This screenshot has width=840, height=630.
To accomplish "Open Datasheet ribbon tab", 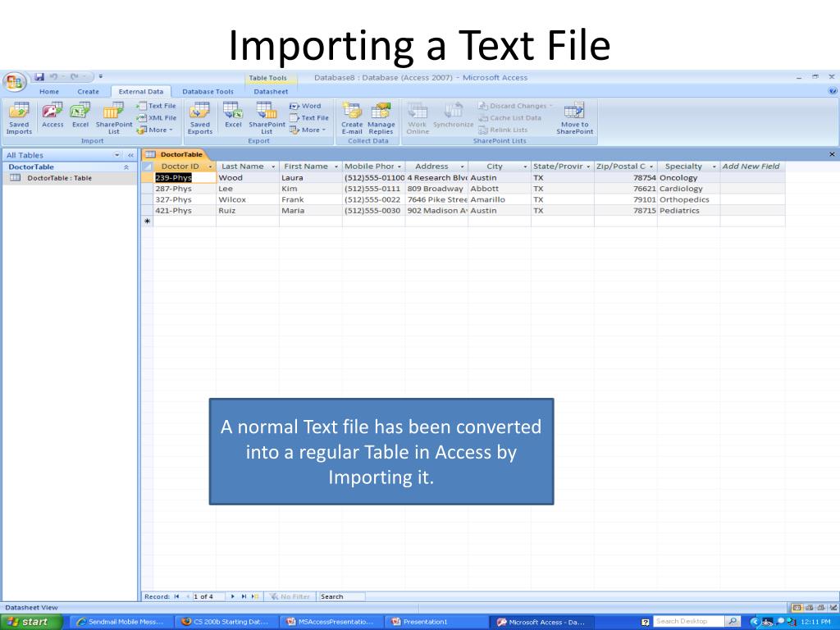I will tap(271, 92).
